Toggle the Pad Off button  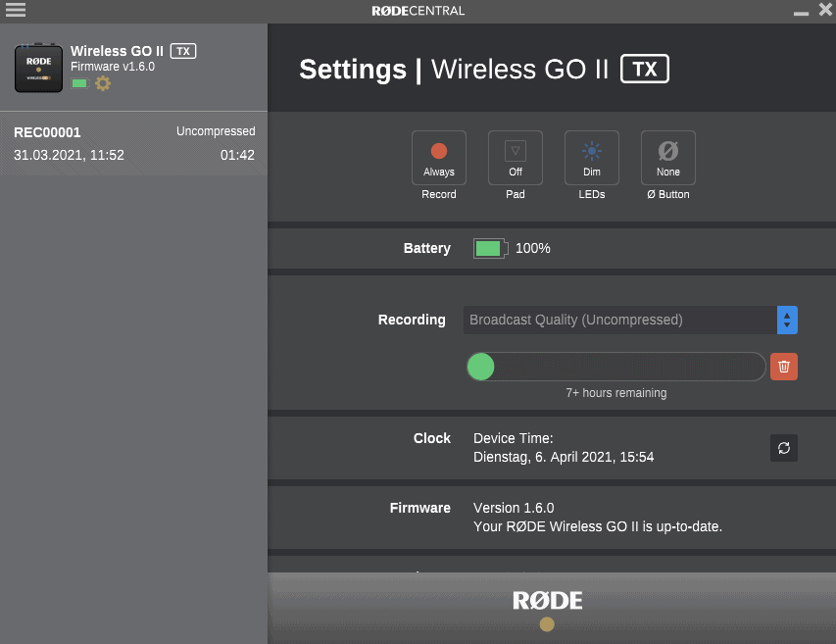516,158
